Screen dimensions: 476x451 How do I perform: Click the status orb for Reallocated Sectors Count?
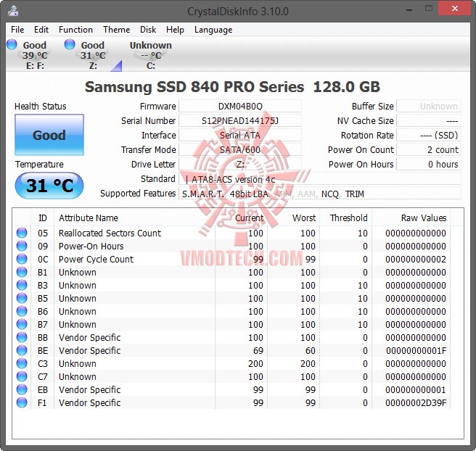pyautogui.click(x=22, y=233)
